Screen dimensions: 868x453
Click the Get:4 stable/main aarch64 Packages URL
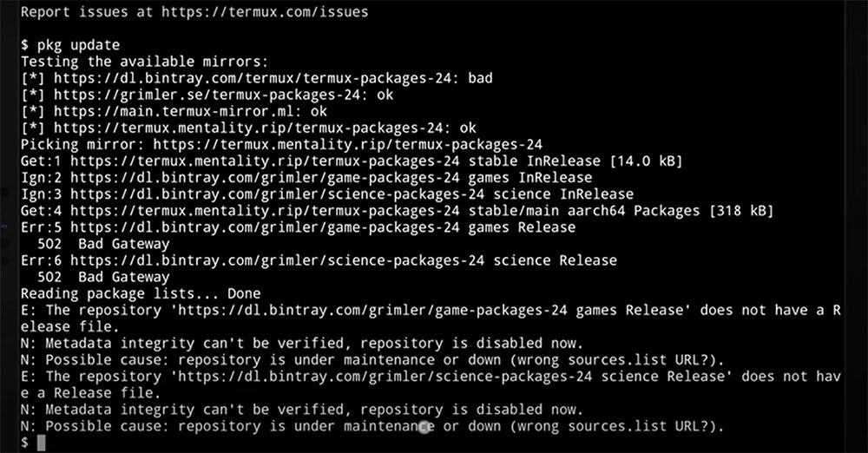(265, 211)
